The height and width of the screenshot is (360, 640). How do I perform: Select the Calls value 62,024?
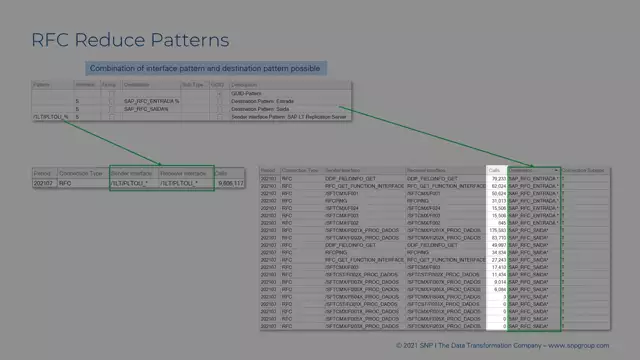coord(497,186)
